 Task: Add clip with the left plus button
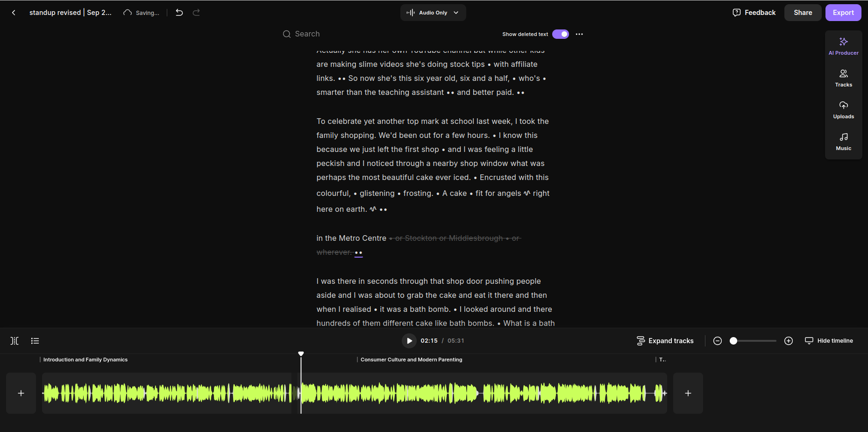(21, 393)
